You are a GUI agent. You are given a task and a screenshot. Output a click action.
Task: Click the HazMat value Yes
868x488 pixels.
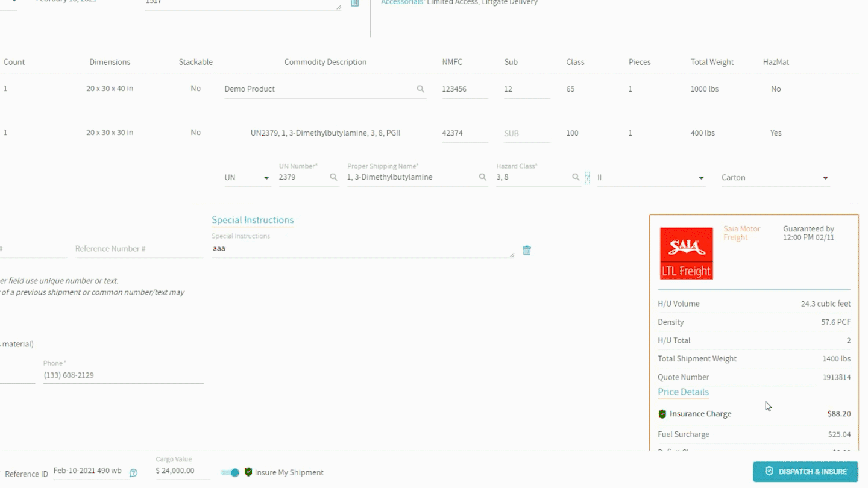(776, 133)
